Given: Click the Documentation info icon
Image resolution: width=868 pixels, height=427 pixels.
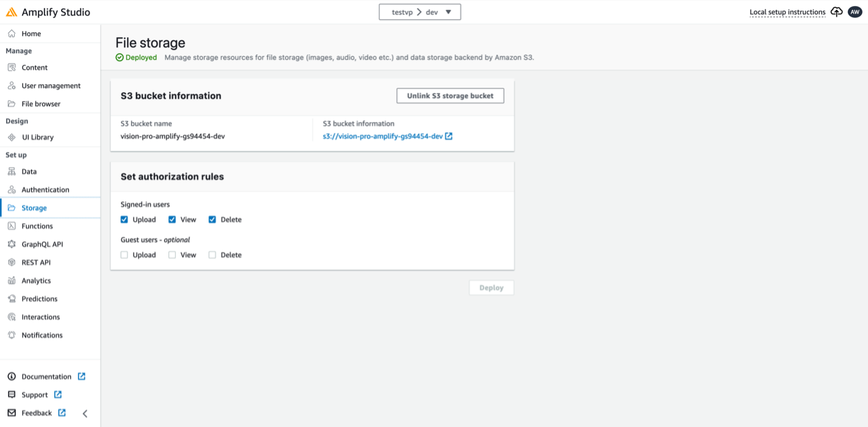Looking at the screenshot, I should 12,376.
